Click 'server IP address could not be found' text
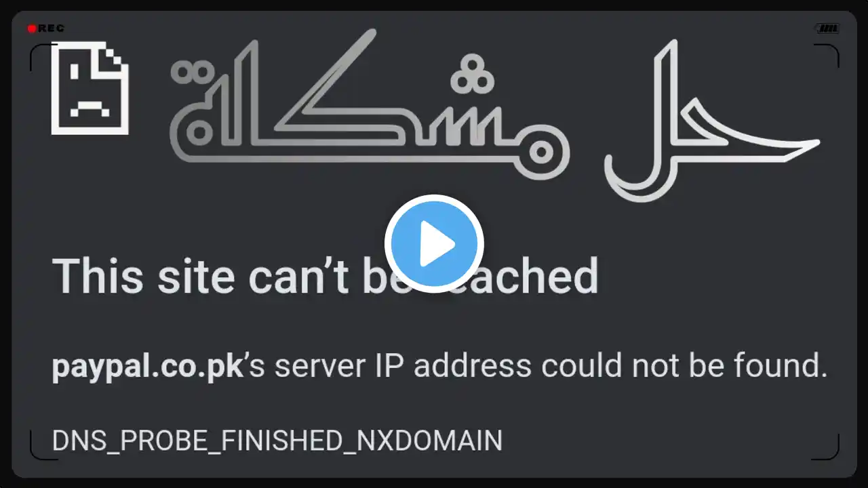Viewport: 868px width, 488px height. click(551, 367)
